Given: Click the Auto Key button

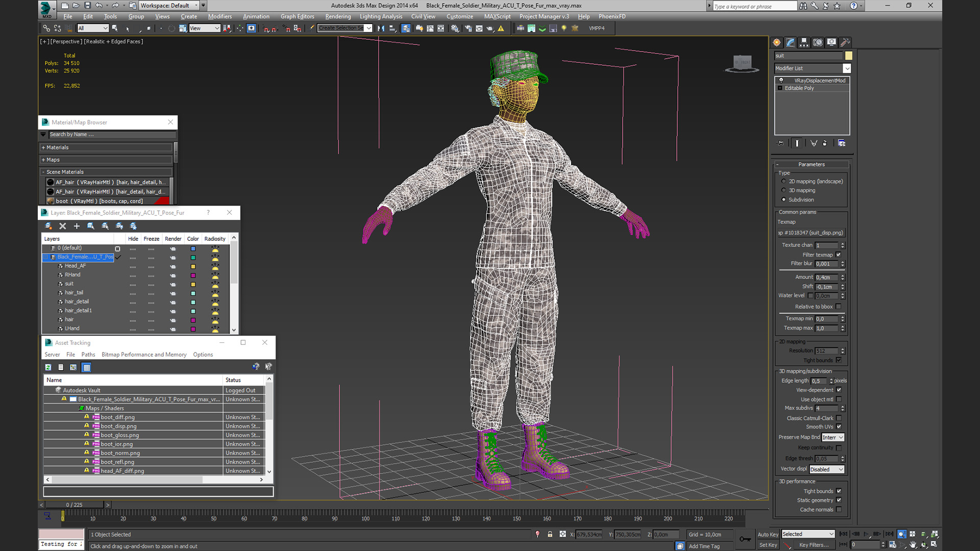Looking at the screenshot, I should pos(768,534).
